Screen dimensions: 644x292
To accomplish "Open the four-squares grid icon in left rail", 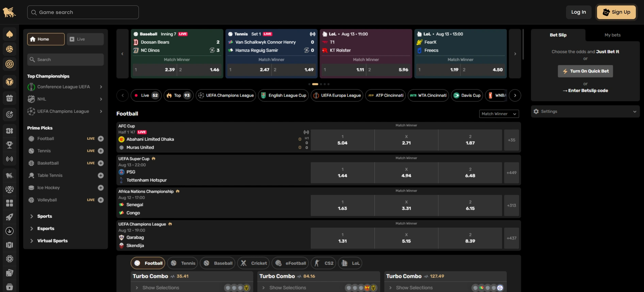I will [x=10, y=203].
